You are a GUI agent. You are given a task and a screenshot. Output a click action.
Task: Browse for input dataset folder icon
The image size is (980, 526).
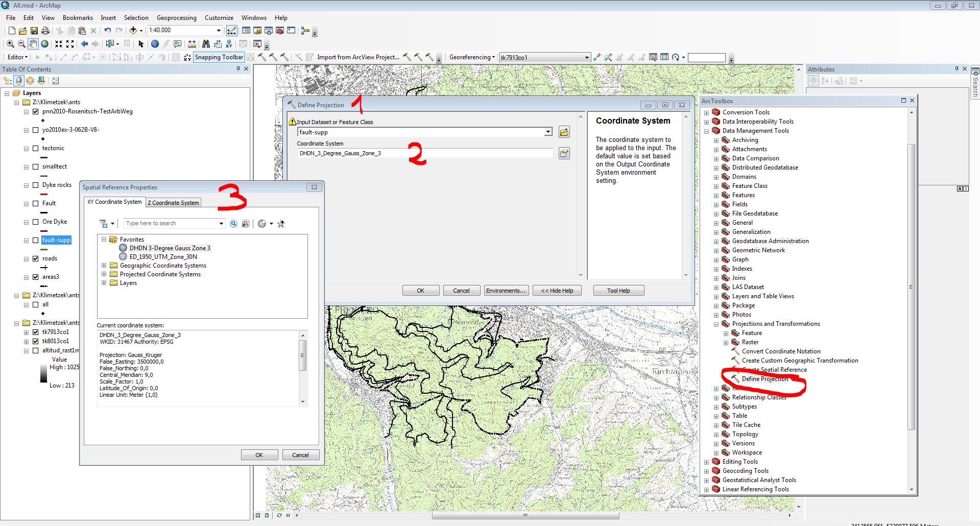(x=564, y=132)
